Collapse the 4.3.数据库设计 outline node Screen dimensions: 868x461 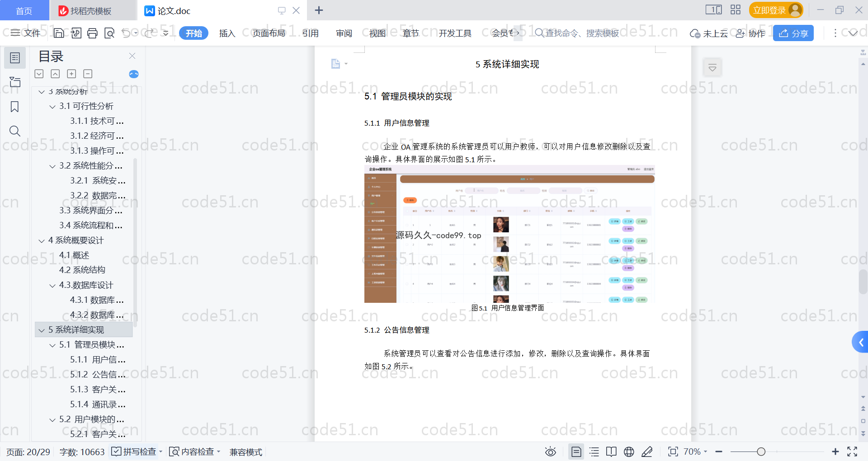click(52, 286)
